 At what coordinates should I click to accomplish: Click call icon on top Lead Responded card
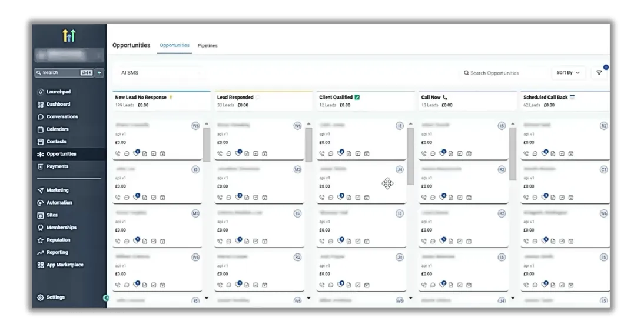(x=220, y=153)
